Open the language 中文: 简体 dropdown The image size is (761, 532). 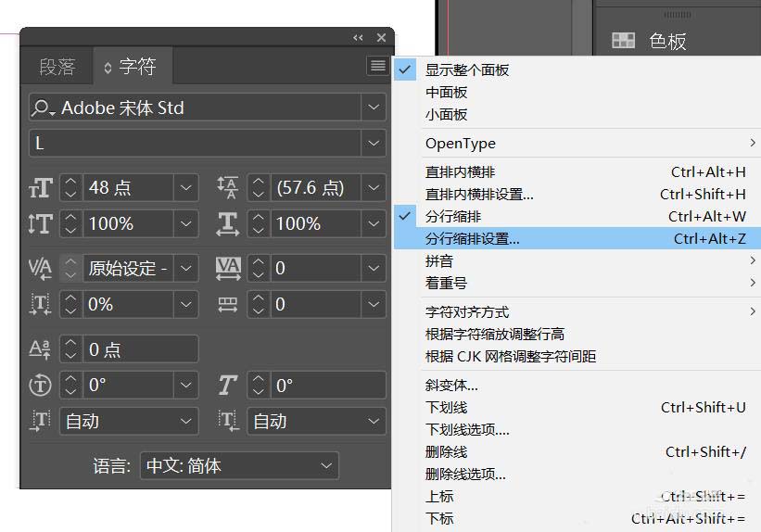(x=326, y=466)
